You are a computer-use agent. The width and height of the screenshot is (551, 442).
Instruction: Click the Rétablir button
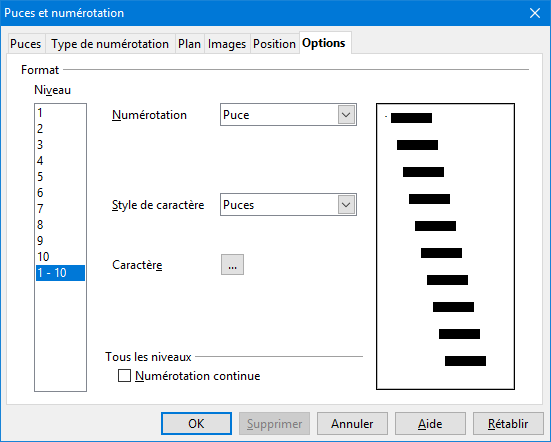508,424
